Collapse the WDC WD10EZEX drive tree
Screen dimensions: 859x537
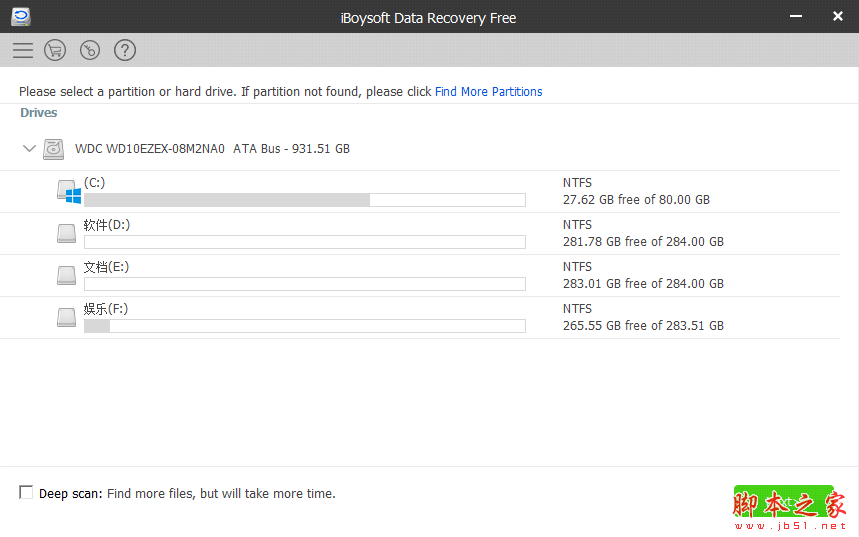tap(28, 149)
